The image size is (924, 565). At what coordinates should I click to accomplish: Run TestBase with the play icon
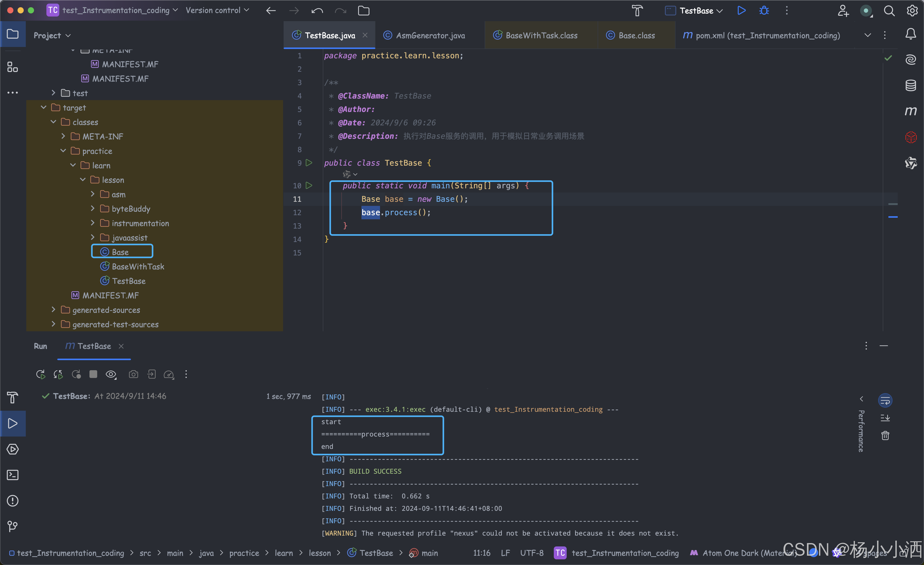click(741, 11)
